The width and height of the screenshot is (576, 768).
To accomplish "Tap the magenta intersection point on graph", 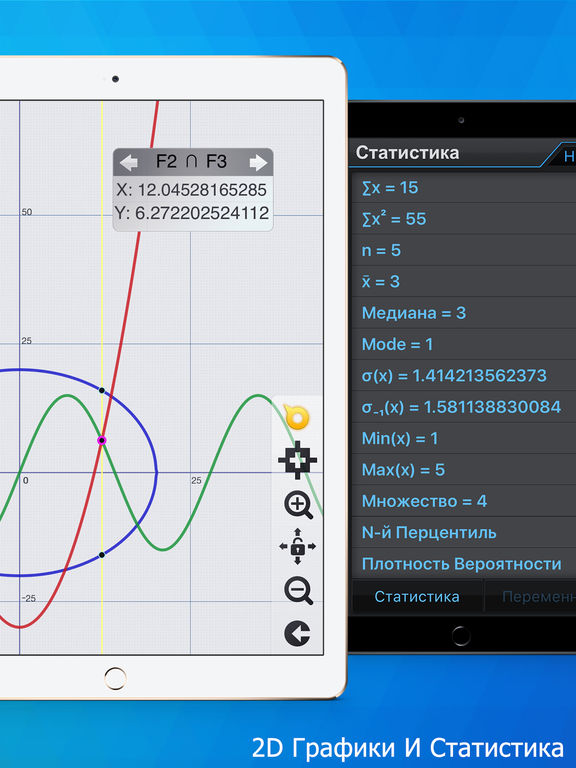I will point(102,440).
